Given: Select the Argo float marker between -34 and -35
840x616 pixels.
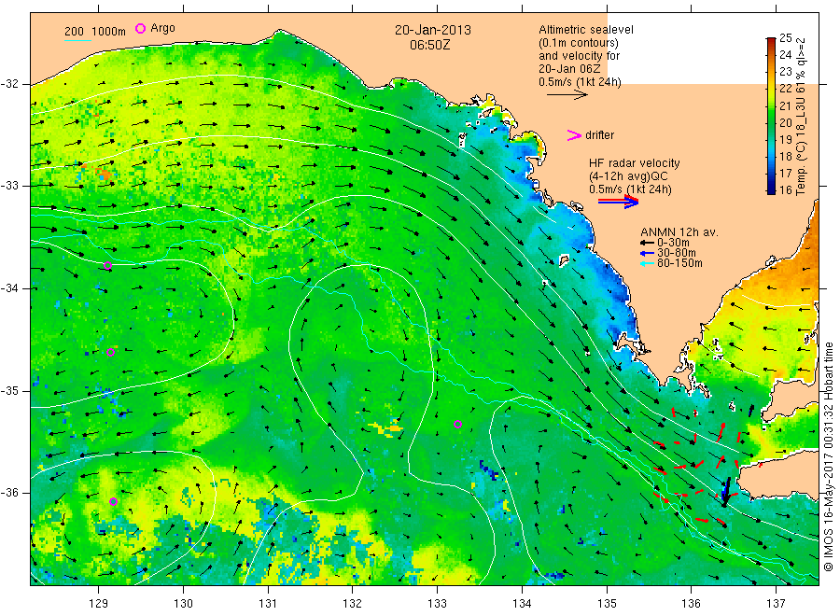Looking at the screenshot, I should pos(110,352).
